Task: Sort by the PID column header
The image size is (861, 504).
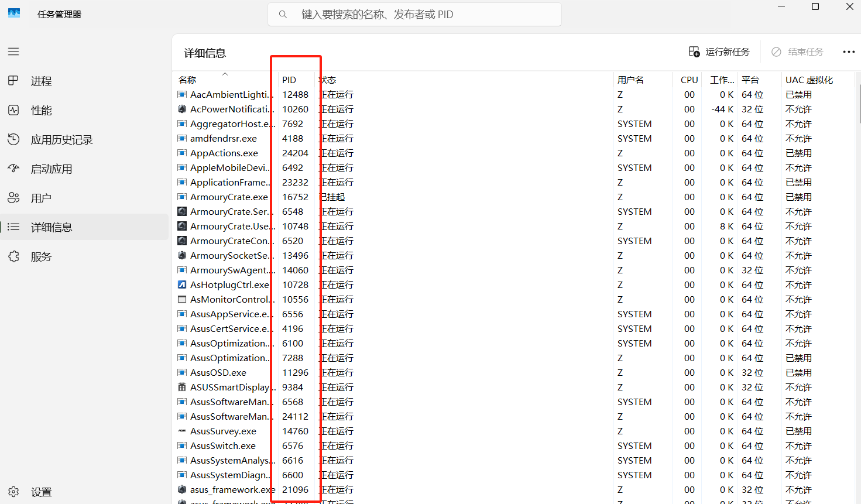Action: coord(289,80)
